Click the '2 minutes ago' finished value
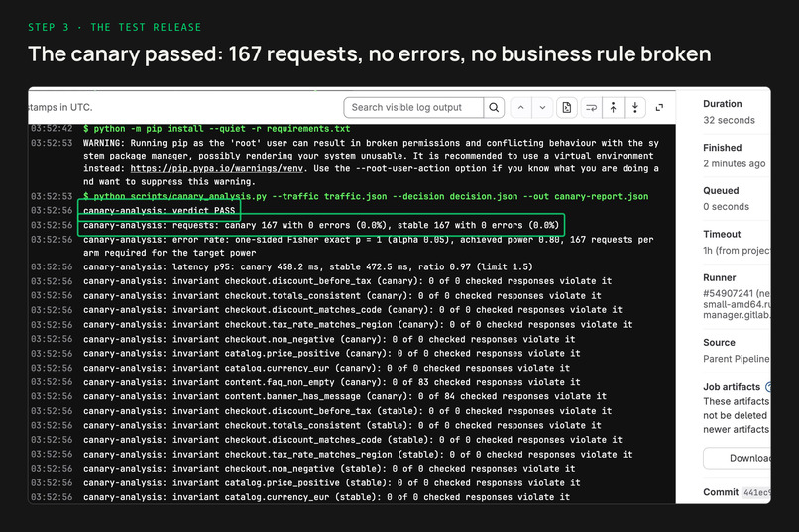Viewport: 799px width, 532px height. pos(735,163)
